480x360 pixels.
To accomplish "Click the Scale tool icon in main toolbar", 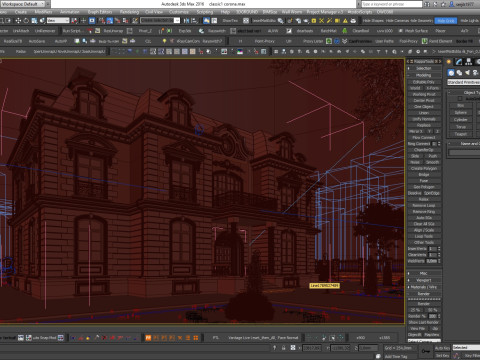I will 34,21.
